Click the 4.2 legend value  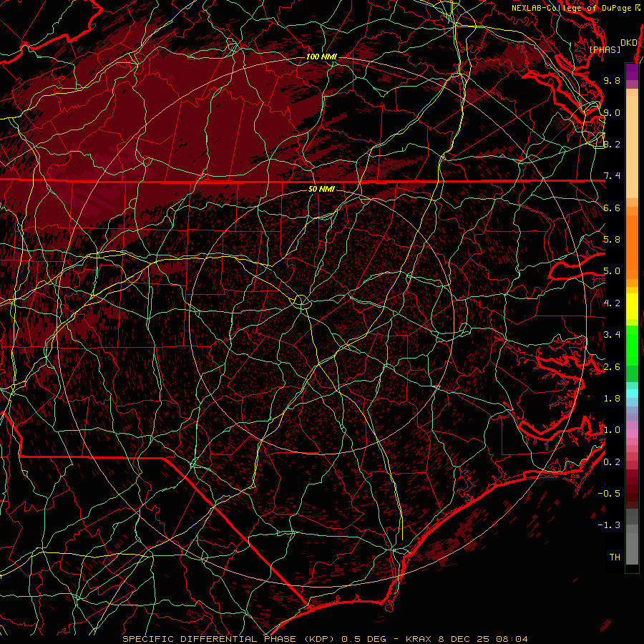pos(612,303)
